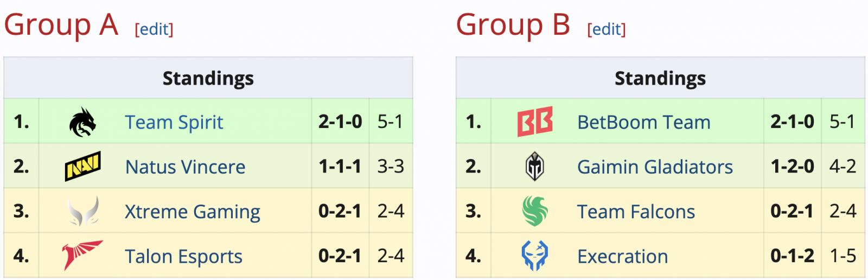Viewport: 868px width, 280px height.
Task: Open the Execration team link
Action: click(x=623, y=256)
